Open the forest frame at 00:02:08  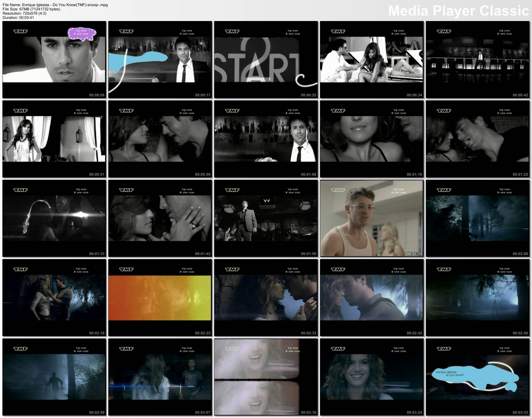[x=477, y=218]
